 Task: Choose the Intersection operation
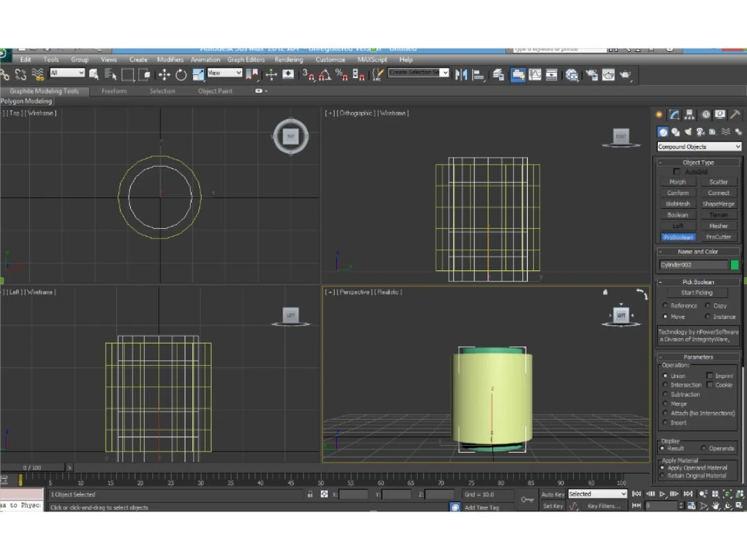tap(665, 385)
